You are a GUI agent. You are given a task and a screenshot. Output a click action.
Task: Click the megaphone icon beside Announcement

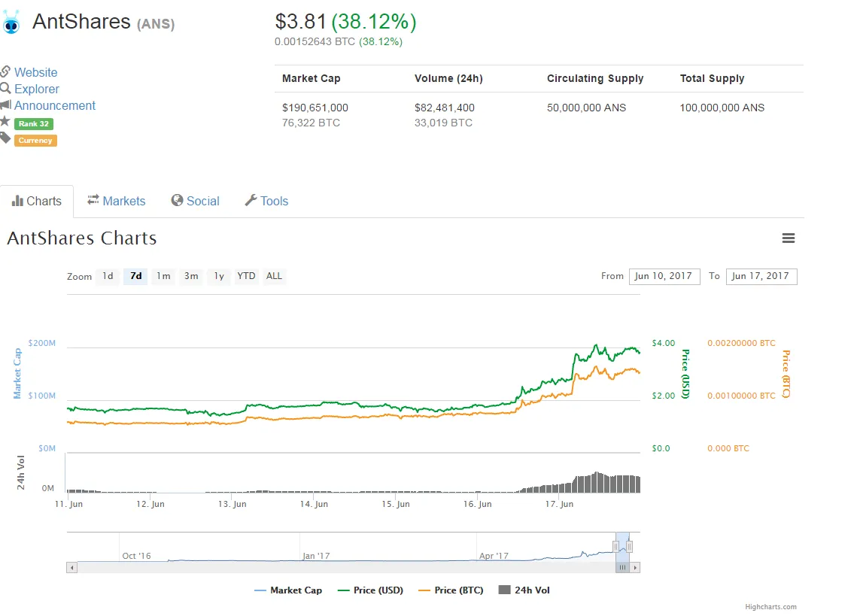5,105
